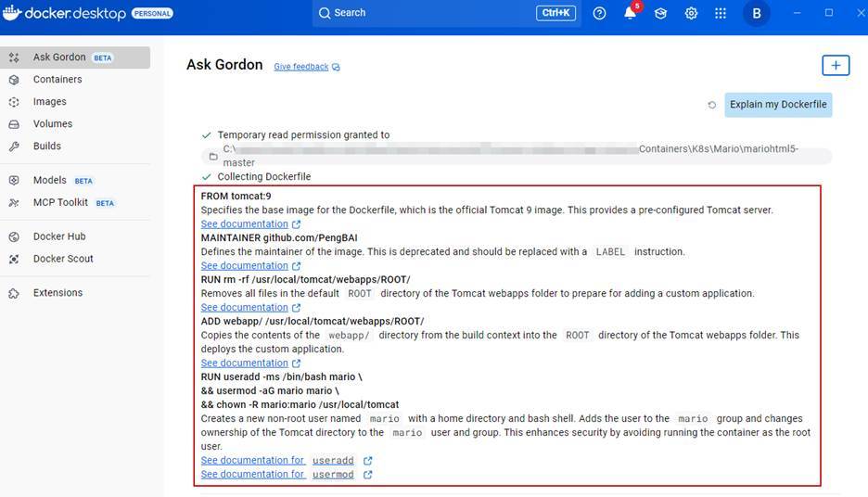Click the search magnifier icon
Screen dimensions: 868x497
point(325,13)
